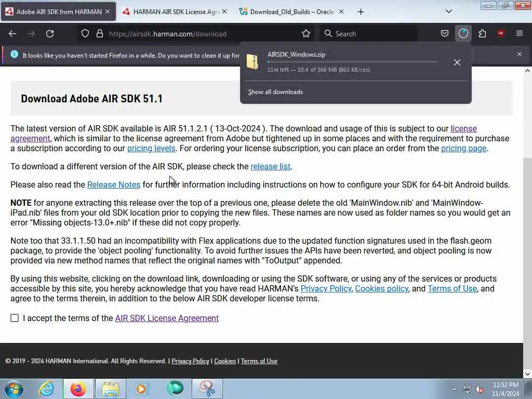This screenshot has height=399, width=532.
Task: Open a new browser tab
Action: coord(361,12)
